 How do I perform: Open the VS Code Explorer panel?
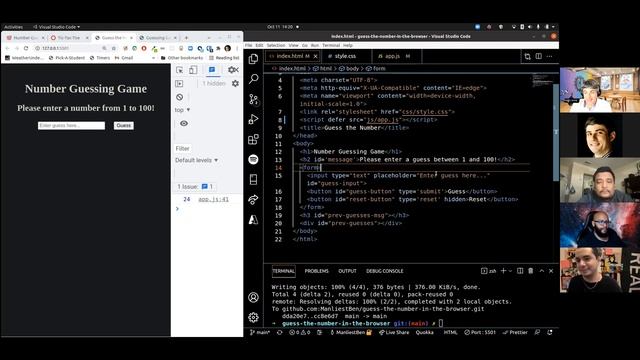coord(253,59)
